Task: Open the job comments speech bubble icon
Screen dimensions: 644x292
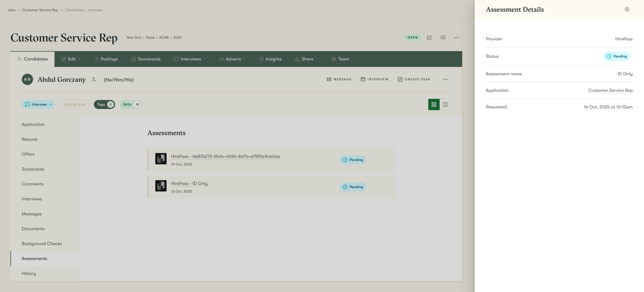Action: 443,38
